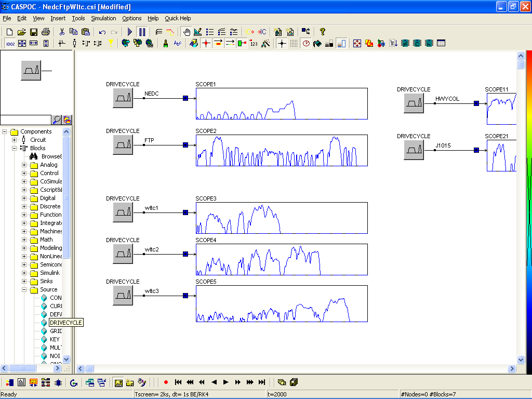Click the fit-to-width horizontal arrows icon

(x=34, y=44)
